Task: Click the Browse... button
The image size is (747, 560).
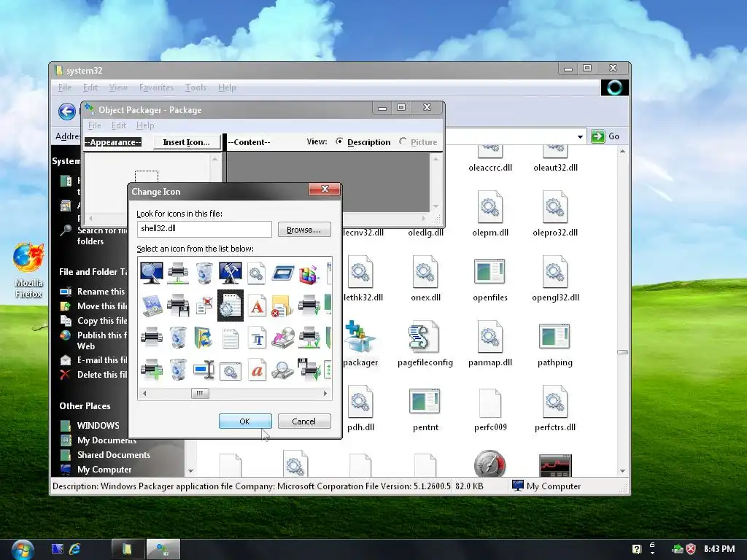Action: (304, 230)
